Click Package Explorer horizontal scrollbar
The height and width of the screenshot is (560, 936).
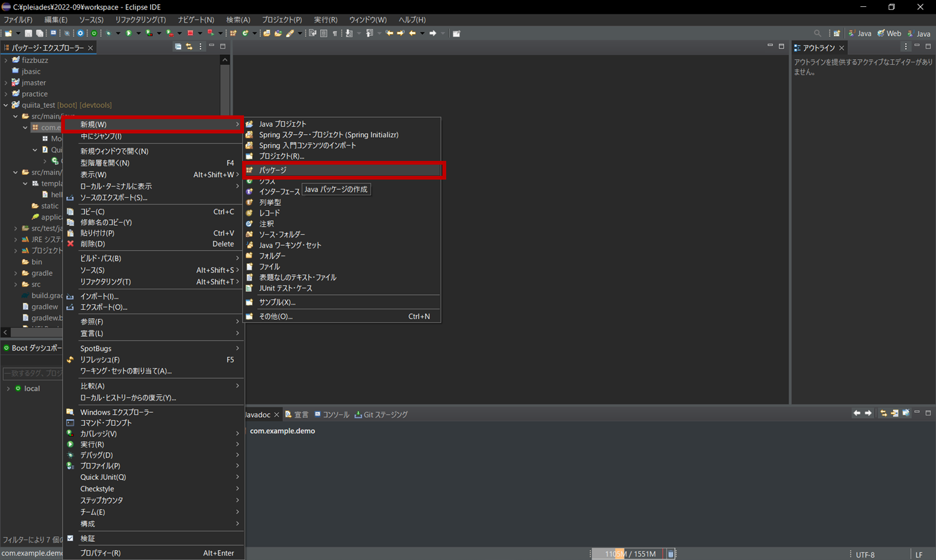pos(36,332)
